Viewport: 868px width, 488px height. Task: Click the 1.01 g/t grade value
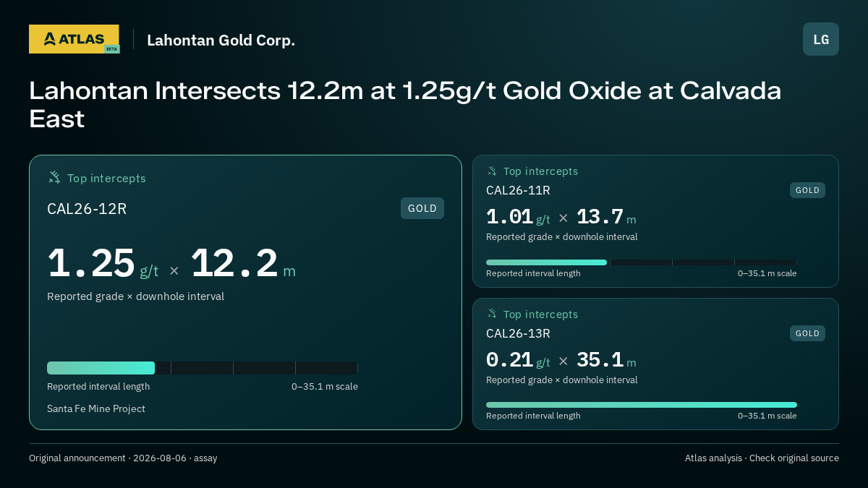518,217
